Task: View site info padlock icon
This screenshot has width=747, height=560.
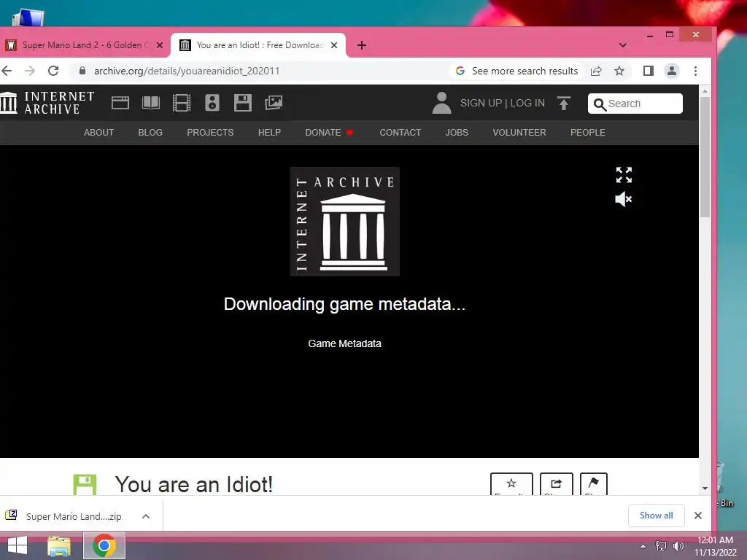Action: pyautogui.click(x=82, y=71)
